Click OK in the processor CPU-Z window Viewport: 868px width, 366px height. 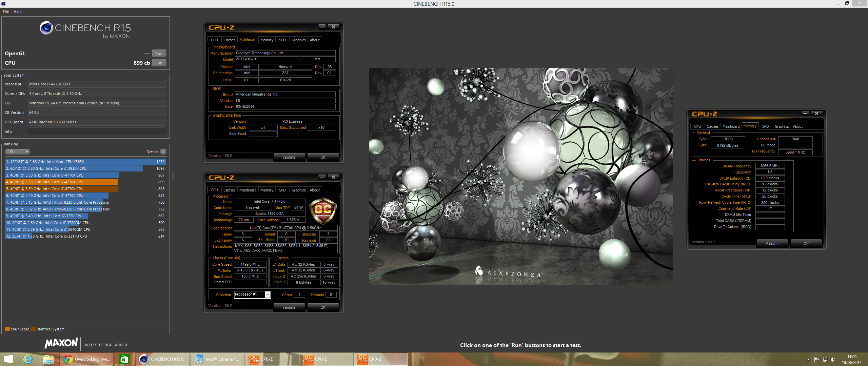point(323,307)
